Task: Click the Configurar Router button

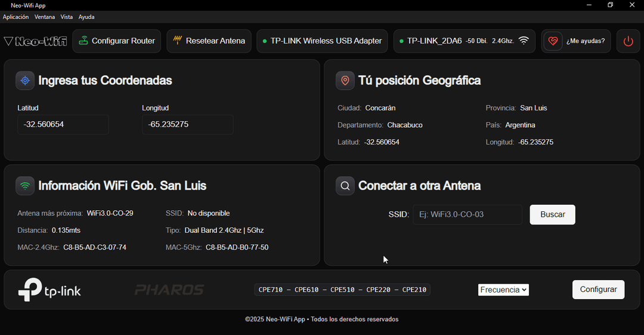Action: tap(117, 41)
